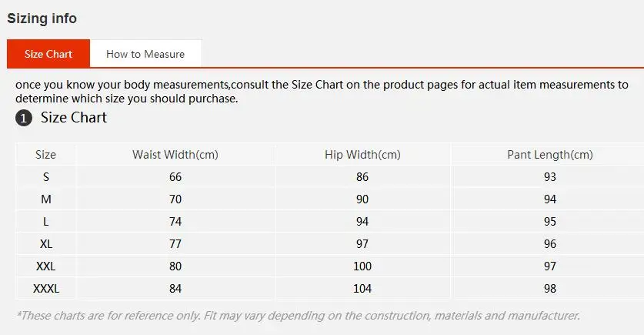Select the Size column header
This screenshot has height=335, width=644.
tap(46, 155)
